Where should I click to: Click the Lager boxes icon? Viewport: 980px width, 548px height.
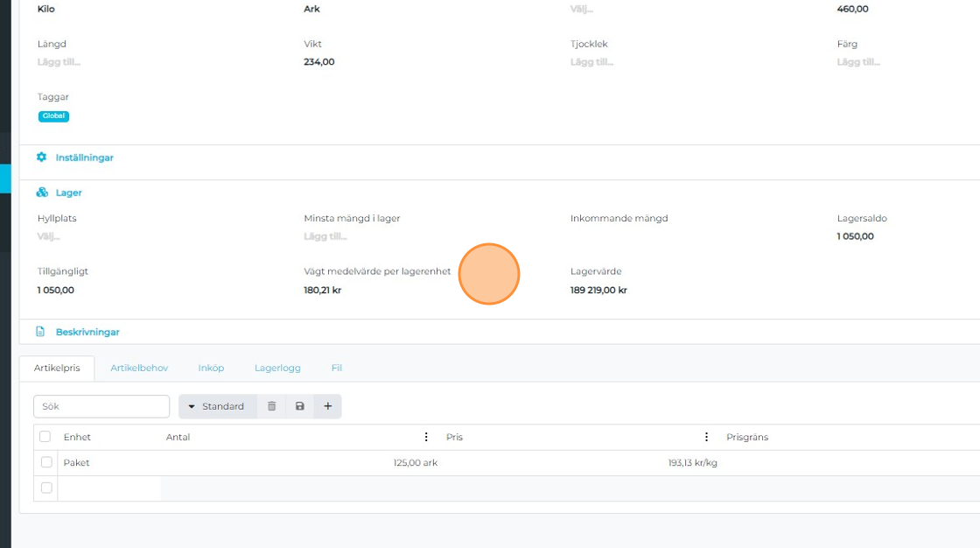[x=41, y=193]
